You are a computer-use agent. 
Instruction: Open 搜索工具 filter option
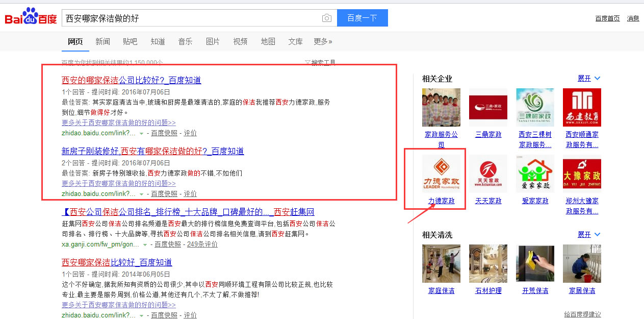point(320,62)
